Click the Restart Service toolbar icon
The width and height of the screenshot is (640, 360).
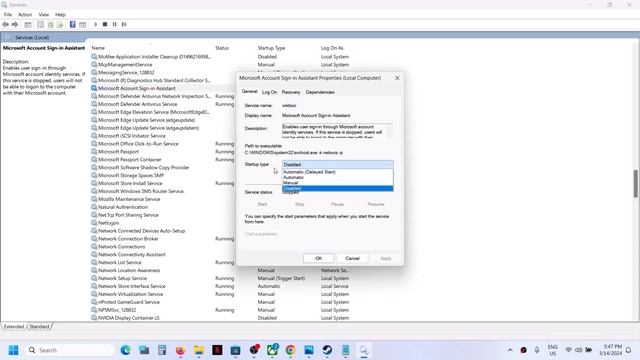[x=124, y=24]
